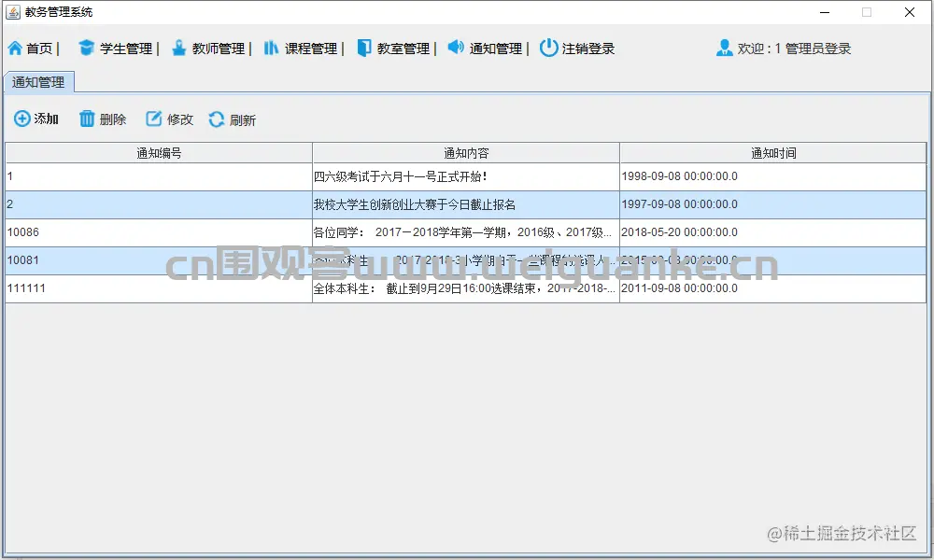
Task: Click the plus circle 添加 icon
Action: pyautogui.click(x=22, y=119)
